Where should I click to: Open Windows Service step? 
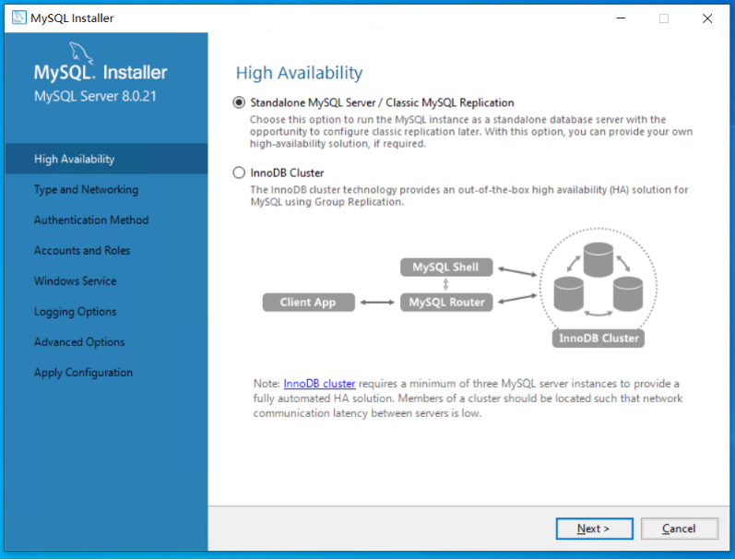pos(76,281)
